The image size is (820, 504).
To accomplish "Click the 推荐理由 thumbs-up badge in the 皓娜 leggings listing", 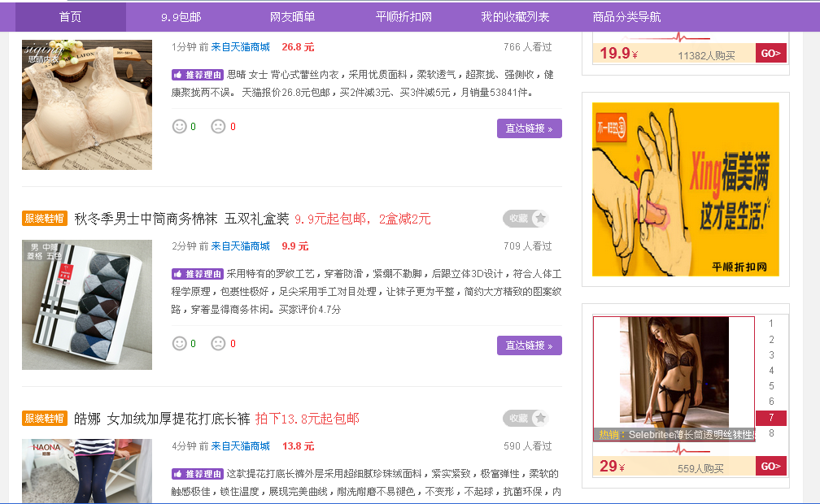I will coord(197,474).
